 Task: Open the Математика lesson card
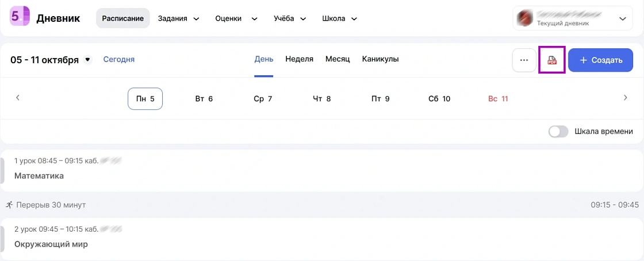click(x=322, y=170)
